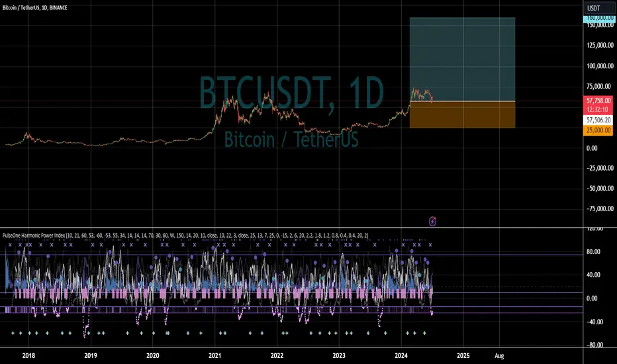Click -40.00 on the indicator scale

tap(594, 322)
